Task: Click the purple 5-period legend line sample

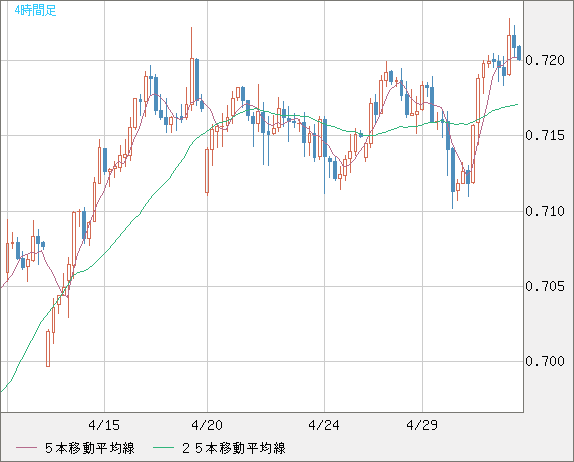Action: click(x=26, y=448)
